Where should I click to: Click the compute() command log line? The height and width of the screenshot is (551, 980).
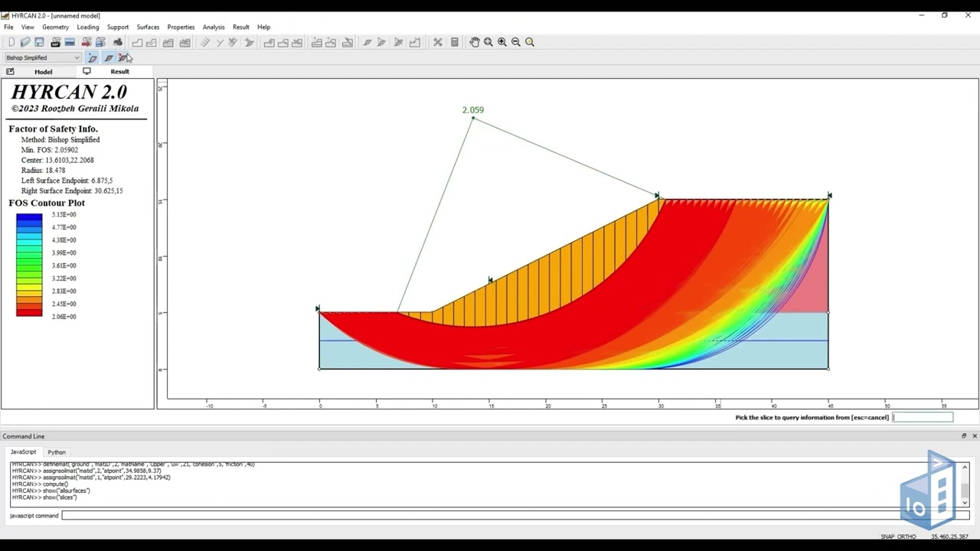(40, 484)
